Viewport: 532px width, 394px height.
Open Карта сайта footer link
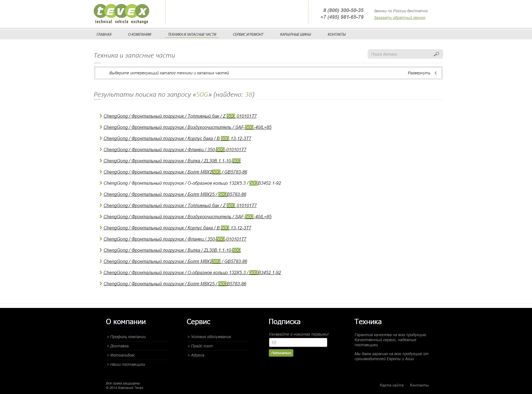(391, 385)
